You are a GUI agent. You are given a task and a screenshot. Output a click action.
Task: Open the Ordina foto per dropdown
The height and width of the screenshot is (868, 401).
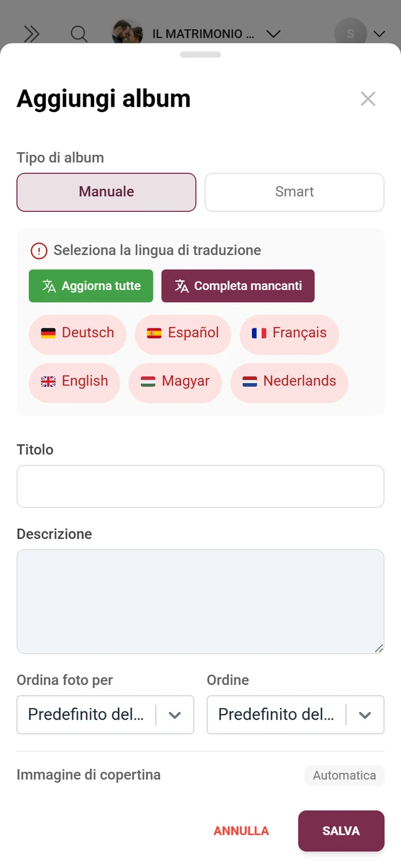point(105,714)
